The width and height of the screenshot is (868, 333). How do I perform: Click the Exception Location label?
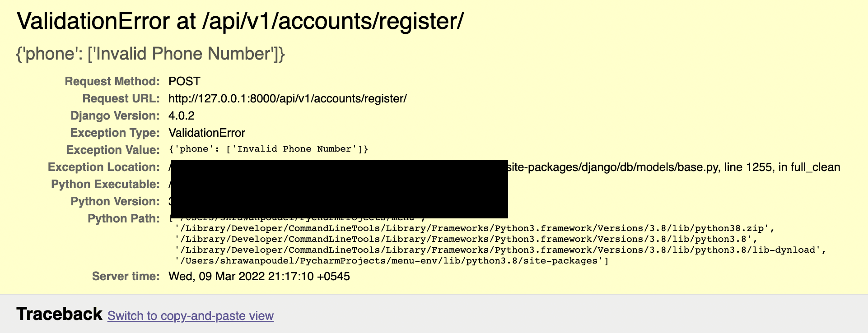(x=103, y=167)
